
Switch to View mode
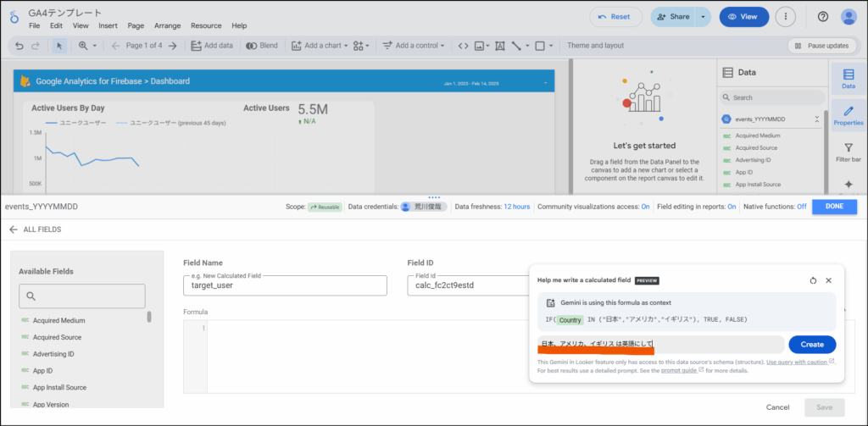744,17
